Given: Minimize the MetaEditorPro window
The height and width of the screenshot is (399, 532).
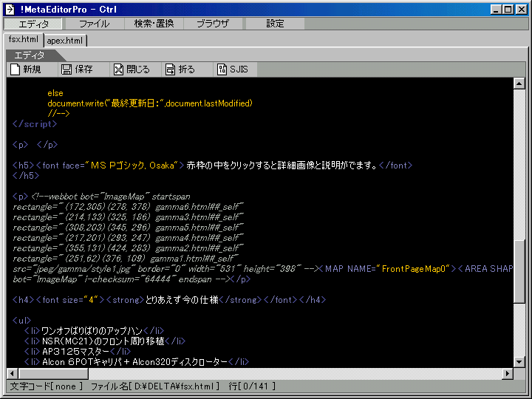Looking at the screenshot, I should (x=496, y=10).
